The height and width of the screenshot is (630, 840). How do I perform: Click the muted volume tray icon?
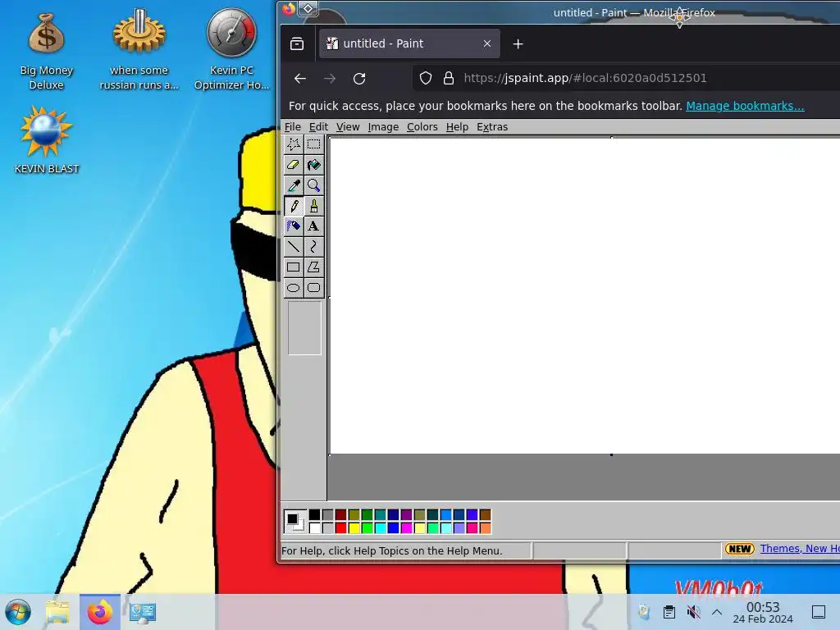pos(694,612)
